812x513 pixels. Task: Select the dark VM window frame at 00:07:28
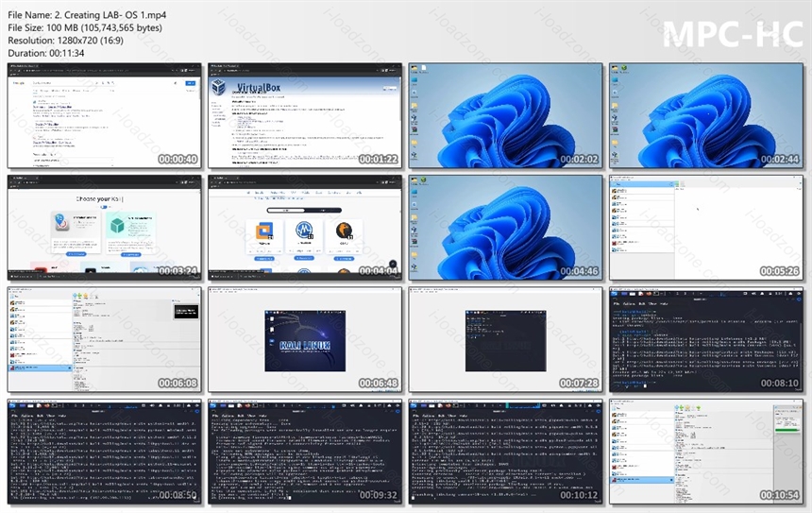(505, 339)
